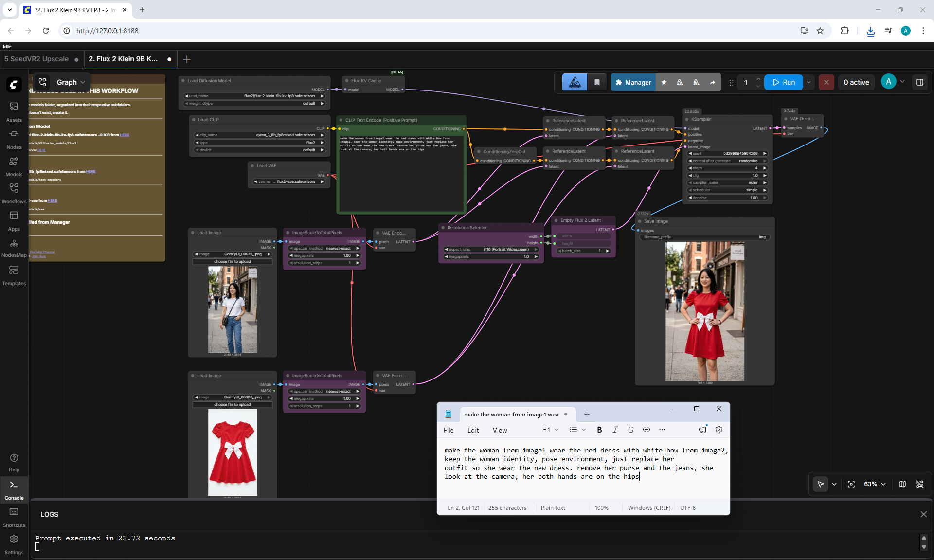
Task: Toggle the Console panel in sidebar
Action: click(14, 490)
